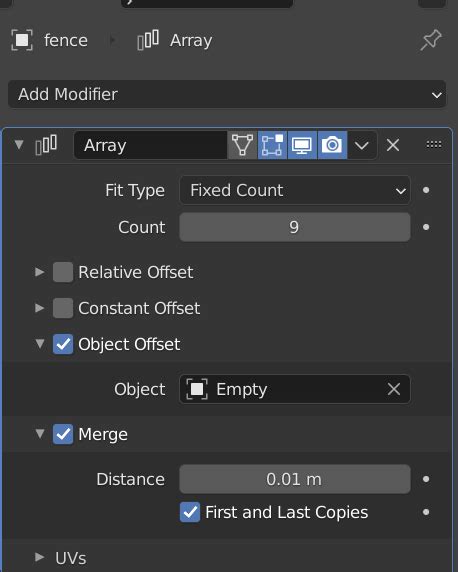458x572 pixels.
Task: Animate Count property dot
Action: [426, 227]
